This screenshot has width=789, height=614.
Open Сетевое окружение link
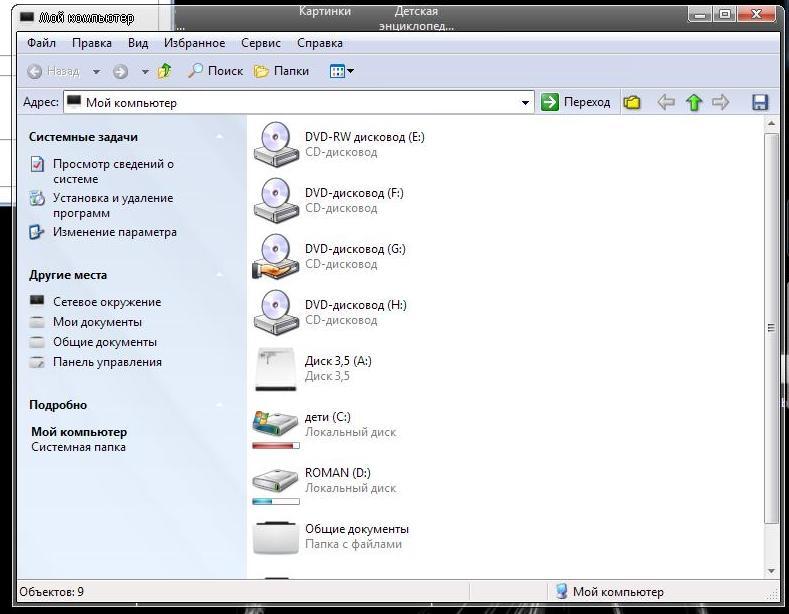pos(107,302)
